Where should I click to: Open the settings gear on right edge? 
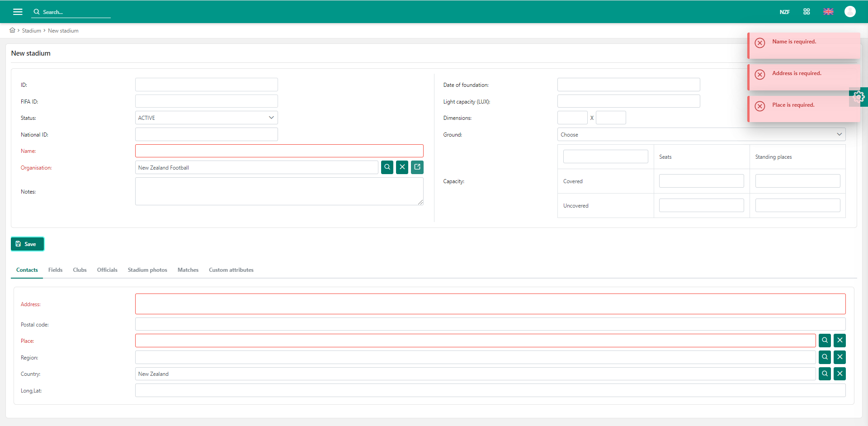coord(859,97)
